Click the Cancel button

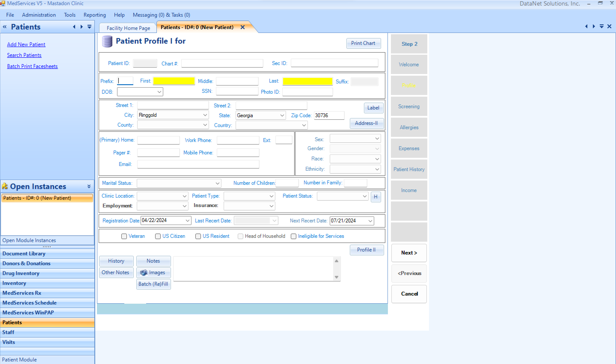[x=409, y=294]
